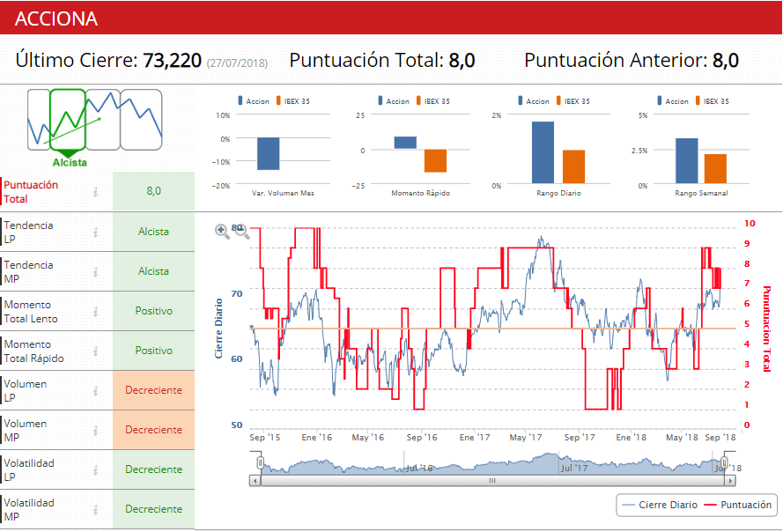The height and width of the screenshot is (532, 783).
Task: Click the ACCIONA header title
Action: coord(56,18)
